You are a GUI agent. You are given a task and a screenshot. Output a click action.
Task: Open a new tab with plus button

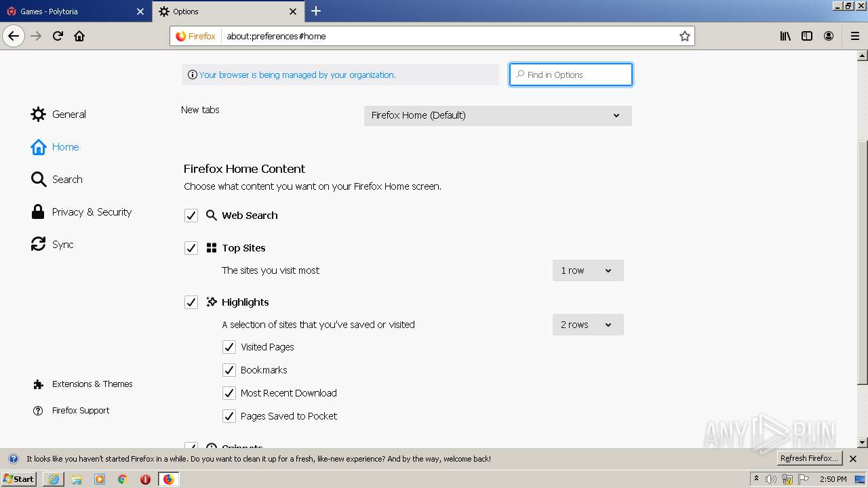[316, 11]
